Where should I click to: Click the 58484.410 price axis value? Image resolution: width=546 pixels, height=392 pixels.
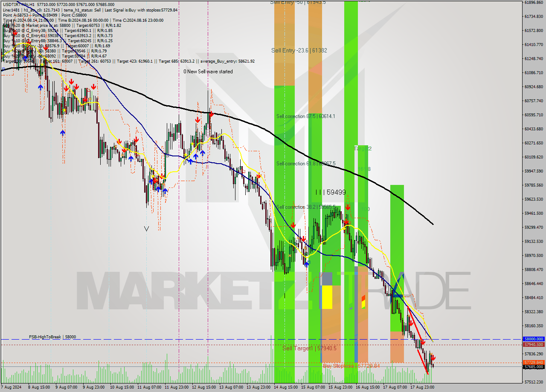coord(534,297)
